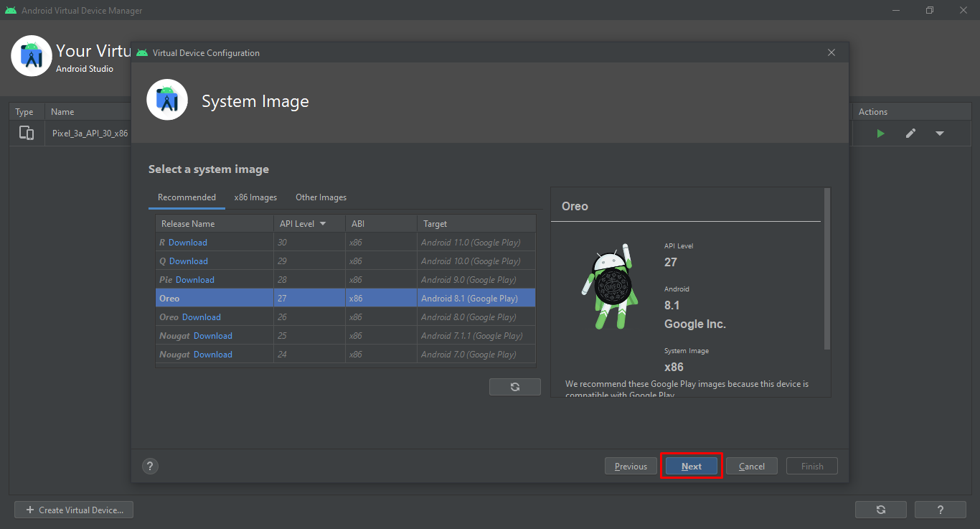Click Android 8.1 (Google Play) target cell
980x529 pixels.
(476, 299)
